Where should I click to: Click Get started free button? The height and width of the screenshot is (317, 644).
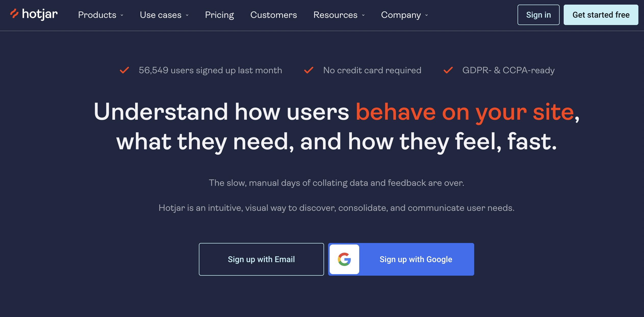pyautogui.click(x=601, y=15)
